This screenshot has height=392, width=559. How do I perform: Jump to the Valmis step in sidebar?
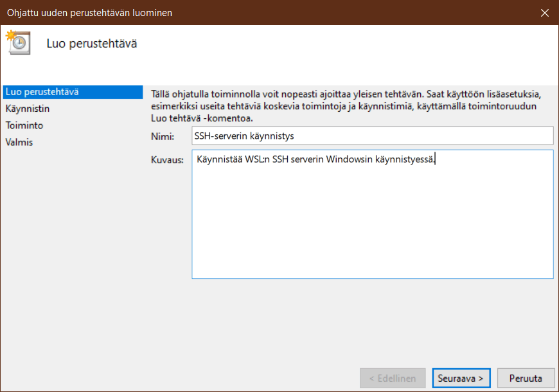point(19,142)
